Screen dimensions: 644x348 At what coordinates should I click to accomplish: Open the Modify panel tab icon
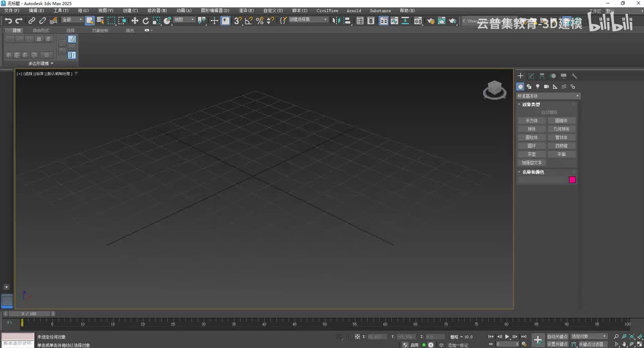click(531, 76)
